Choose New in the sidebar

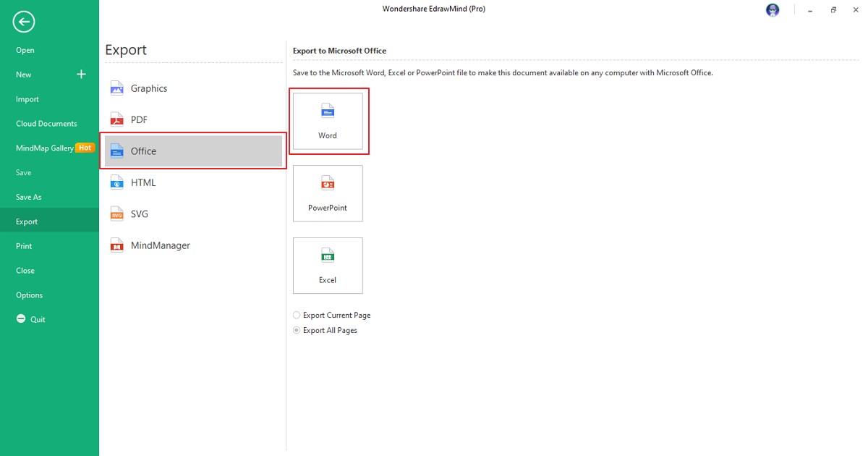(x=24, y=75)
